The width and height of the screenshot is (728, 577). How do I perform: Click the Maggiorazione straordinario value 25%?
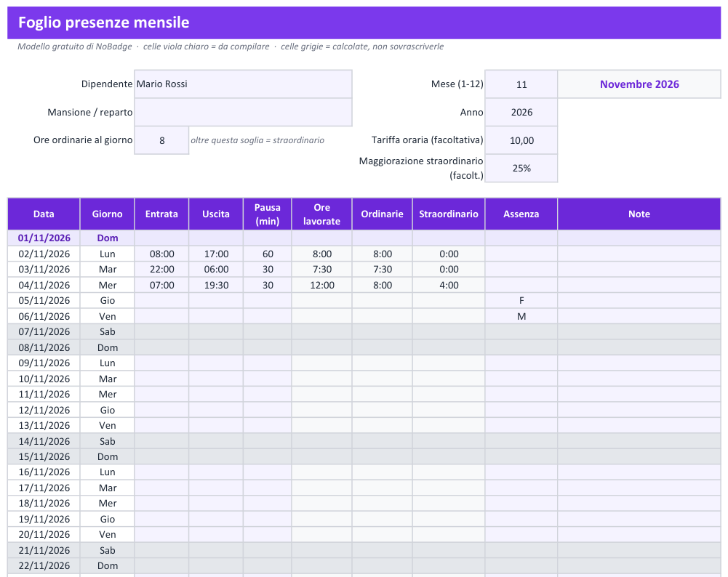pyautogui.click(x=521, y=168)
